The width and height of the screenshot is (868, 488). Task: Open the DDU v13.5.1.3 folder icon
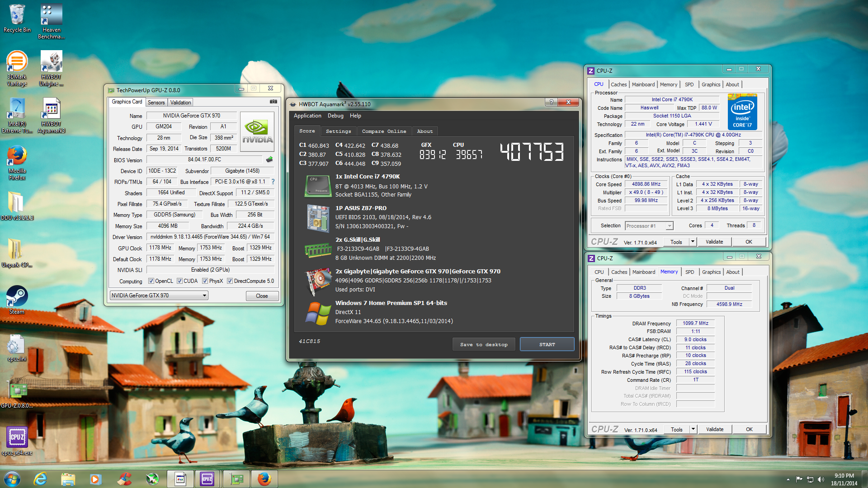pos(17,206)
